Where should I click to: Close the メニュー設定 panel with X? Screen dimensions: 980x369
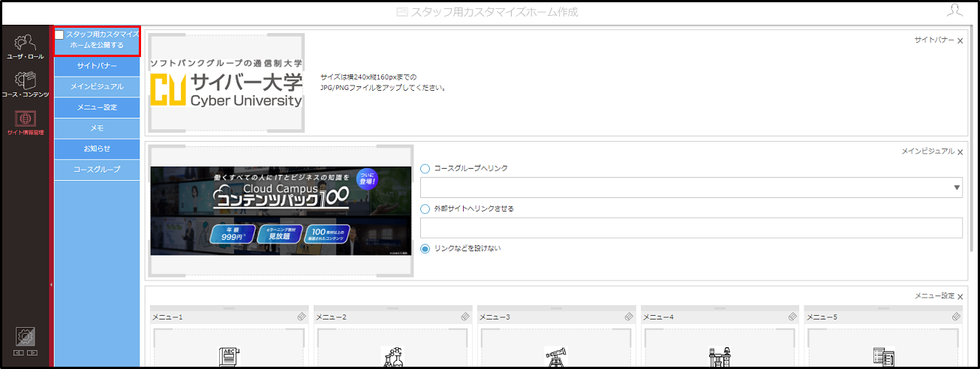coord(960,297)
